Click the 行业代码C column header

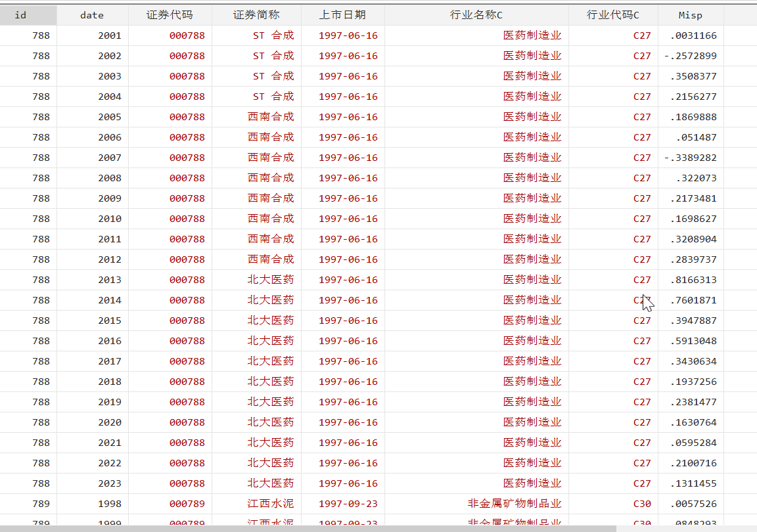point(612,15)
